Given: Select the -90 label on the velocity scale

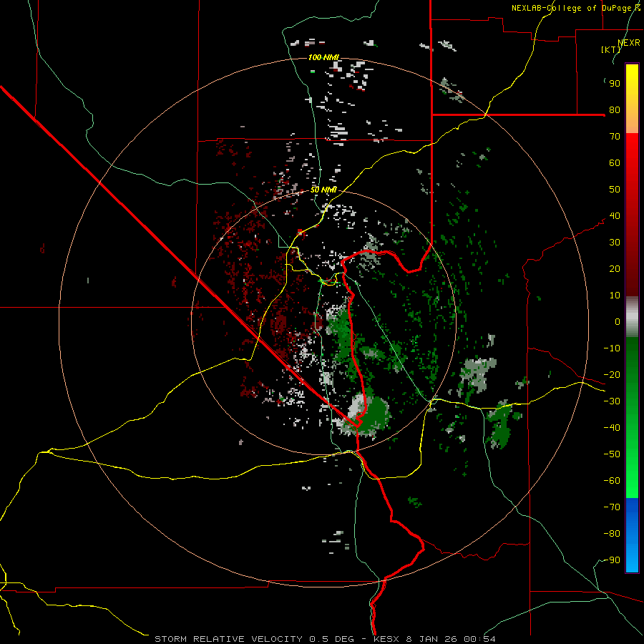Looking at the screenshot, I should (x=612, y=560).
